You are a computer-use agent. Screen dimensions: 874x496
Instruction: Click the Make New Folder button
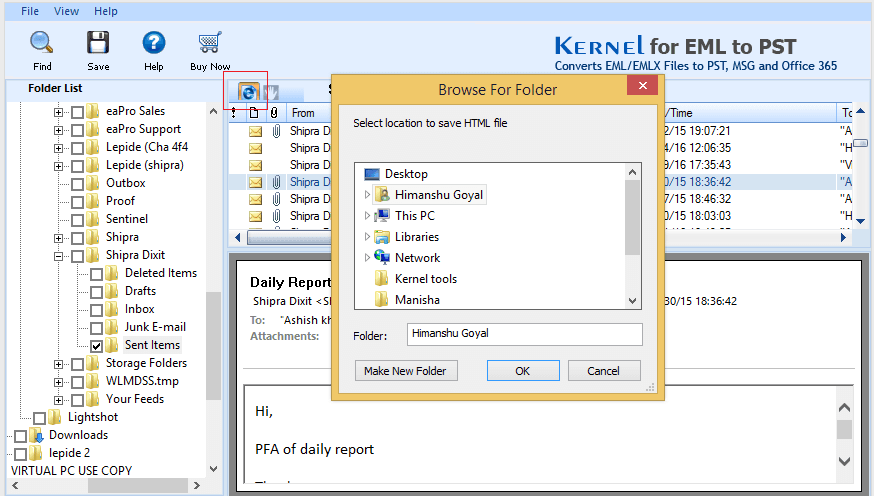click(x=406, y=371)
